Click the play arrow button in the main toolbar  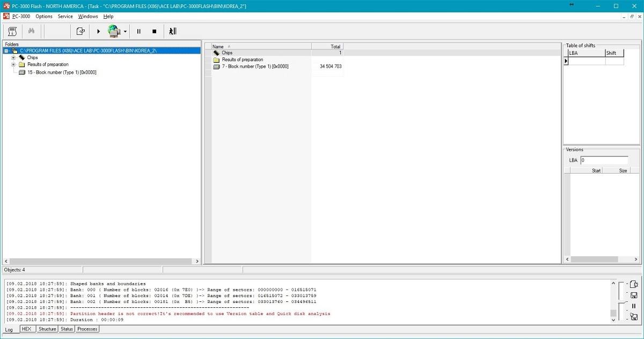click(x=99, y=31)
